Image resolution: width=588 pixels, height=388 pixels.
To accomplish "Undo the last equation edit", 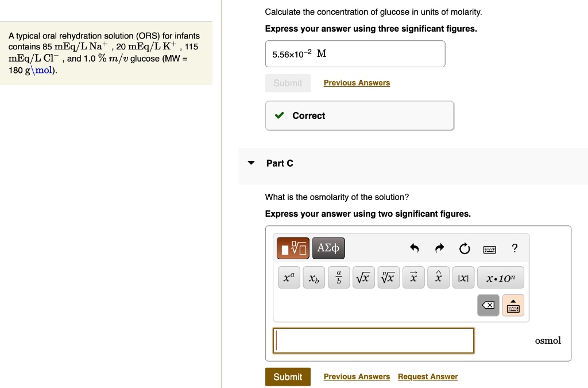I will (x=415, y=248).
